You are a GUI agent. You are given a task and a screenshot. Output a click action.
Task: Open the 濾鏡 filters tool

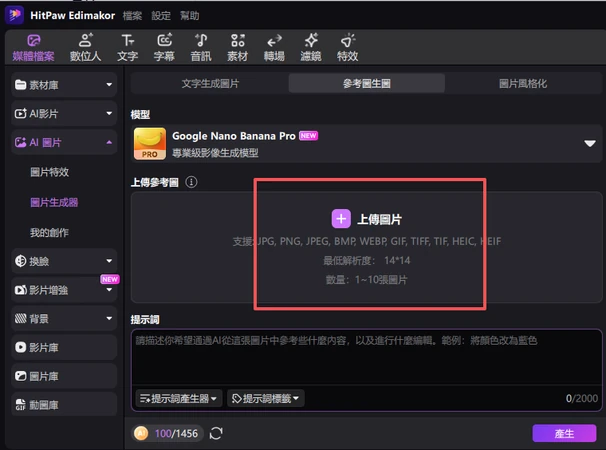(311, 48)
